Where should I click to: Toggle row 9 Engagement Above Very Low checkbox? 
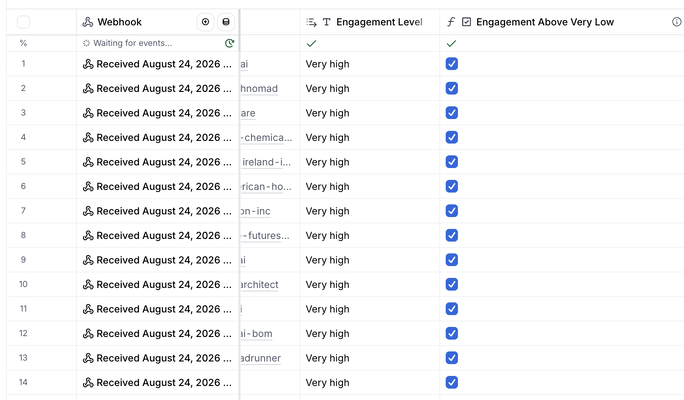click(451, 260)
